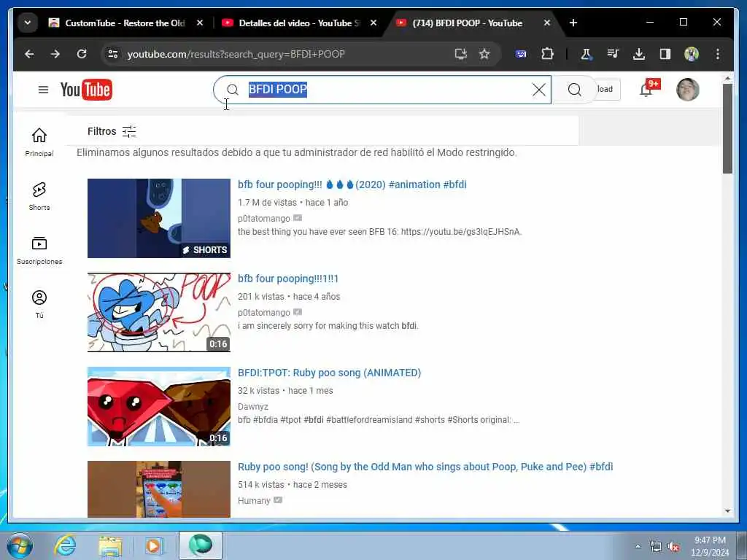Open the taskbar clock at 9:47 PM

click(710, 546)
